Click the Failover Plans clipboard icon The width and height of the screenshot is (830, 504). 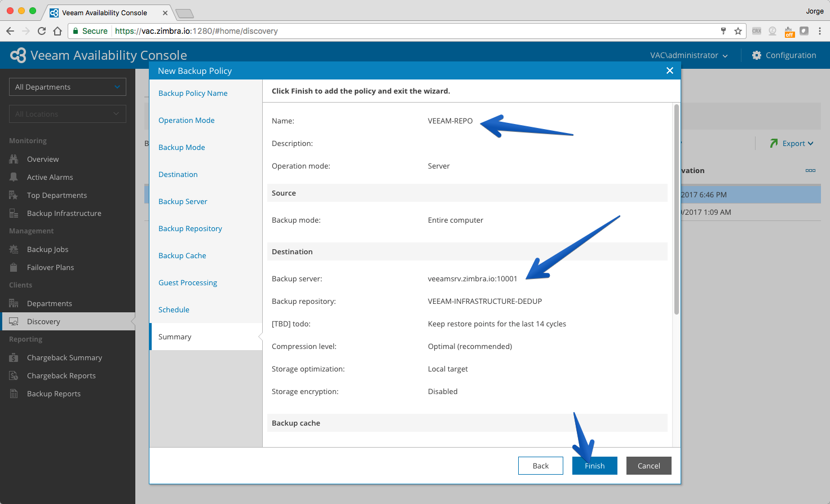point(14,267)
